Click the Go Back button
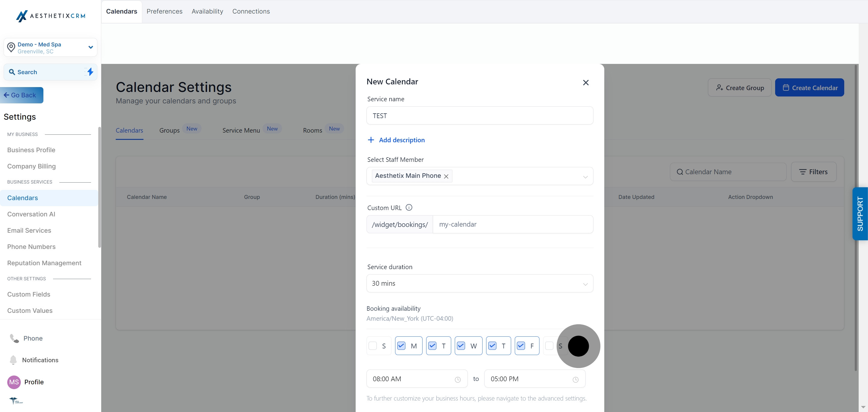Image resolution: width=868 pixels, height=412 pixels. (22, 95)
